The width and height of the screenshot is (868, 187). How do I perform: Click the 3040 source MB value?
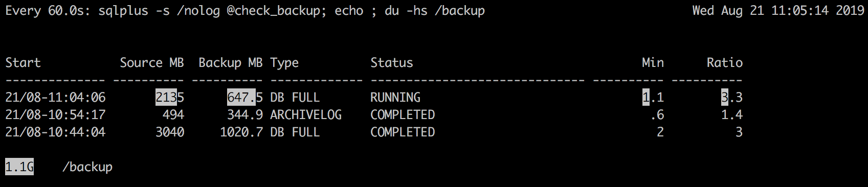170,132
